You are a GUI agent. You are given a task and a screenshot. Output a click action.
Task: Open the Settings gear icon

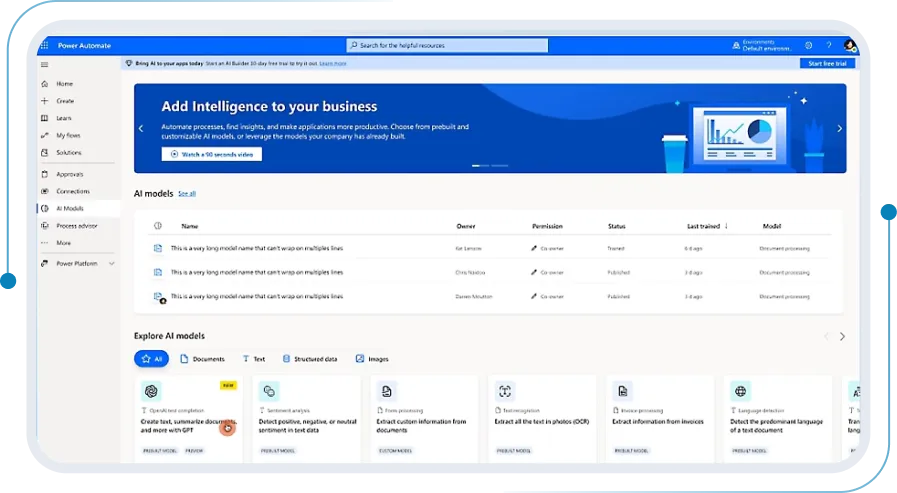coord(808,45)
